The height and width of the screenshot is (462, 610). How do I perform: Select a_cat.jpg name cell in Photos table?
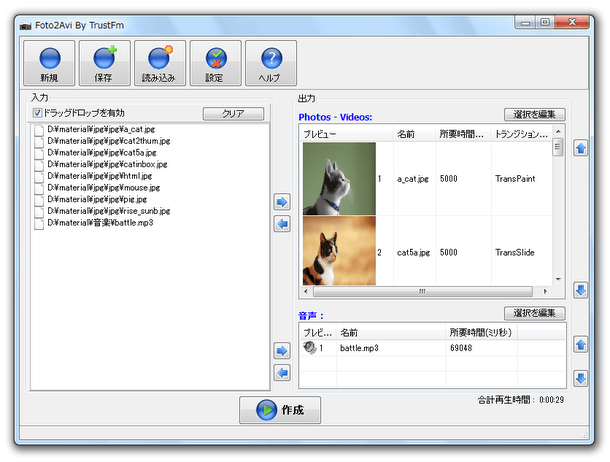413,179
